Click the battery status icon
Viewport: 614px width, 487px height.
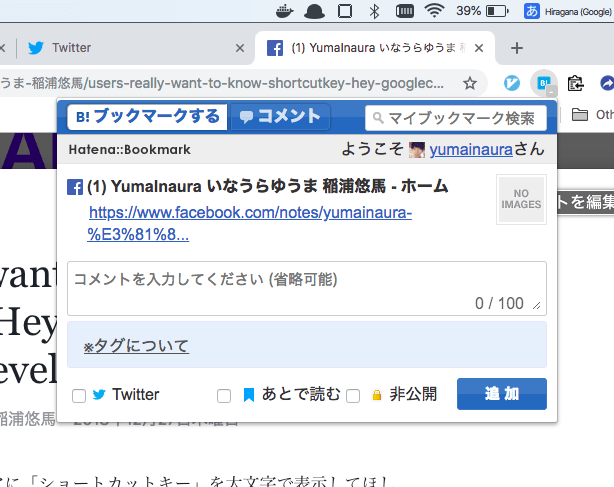(497, 11)
